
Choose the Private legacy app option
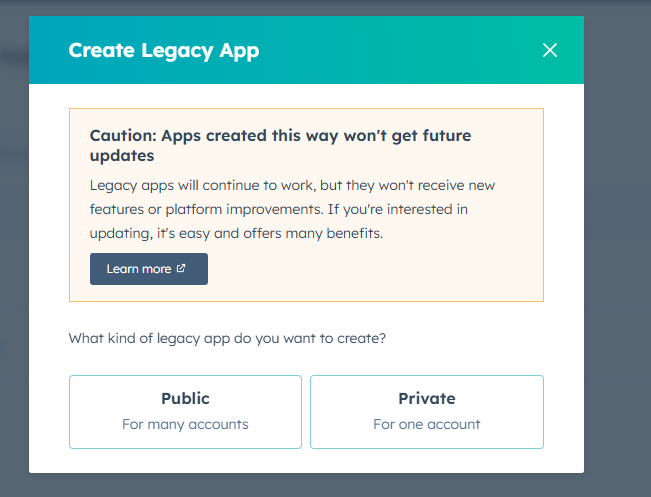click(x=427, y=411)
